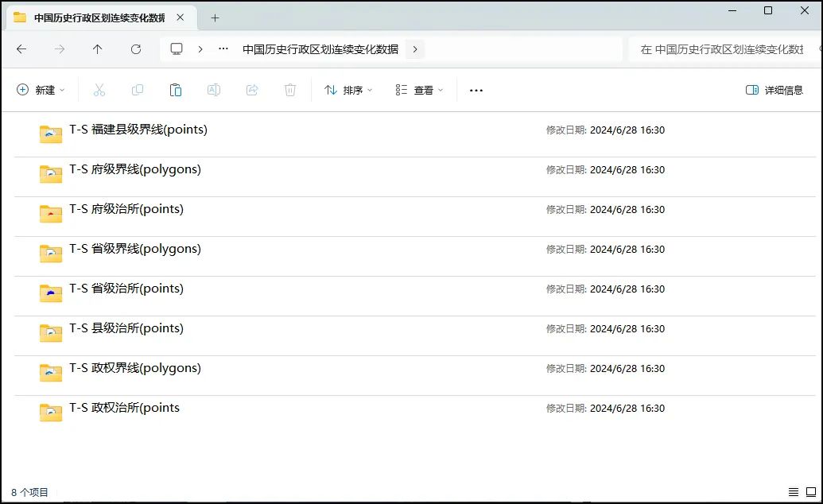Show hidden path with the ellipsis in address bar
This screenshot has width=823, height=504.
pos(223,48)
